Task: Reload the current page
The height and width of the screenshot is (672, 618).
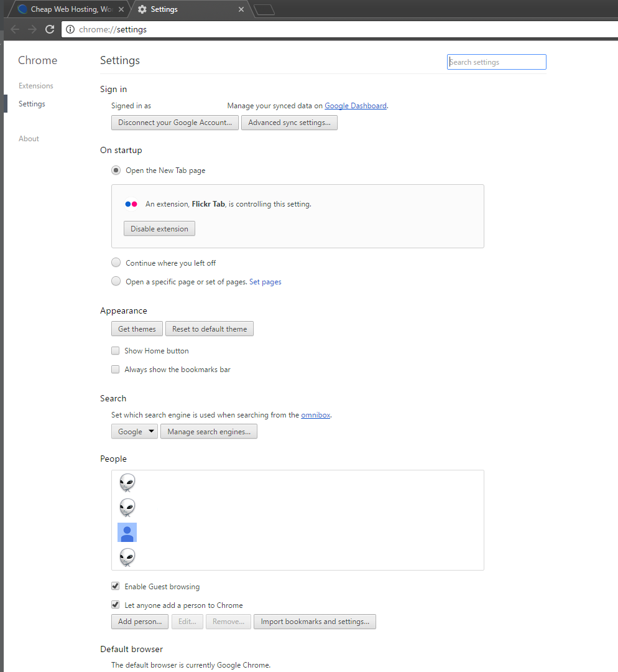Action: click(x=50, y=29)
